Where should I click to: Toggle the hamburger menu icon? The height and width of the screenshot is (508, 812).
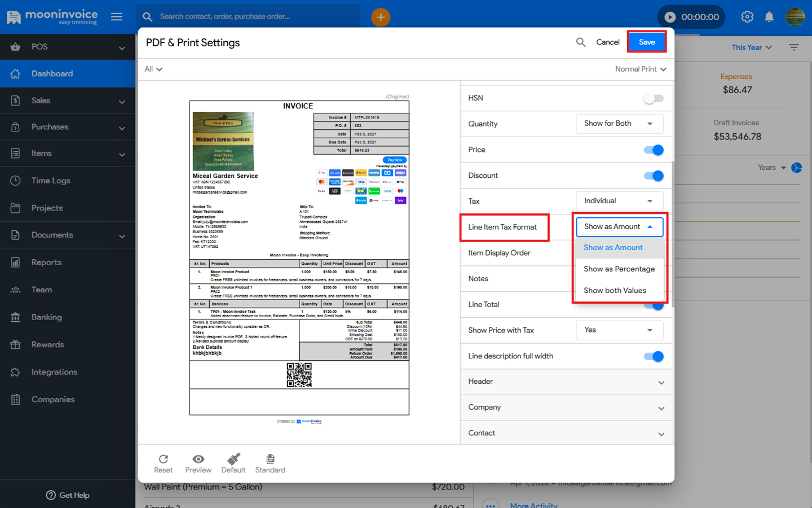[117, 17]
